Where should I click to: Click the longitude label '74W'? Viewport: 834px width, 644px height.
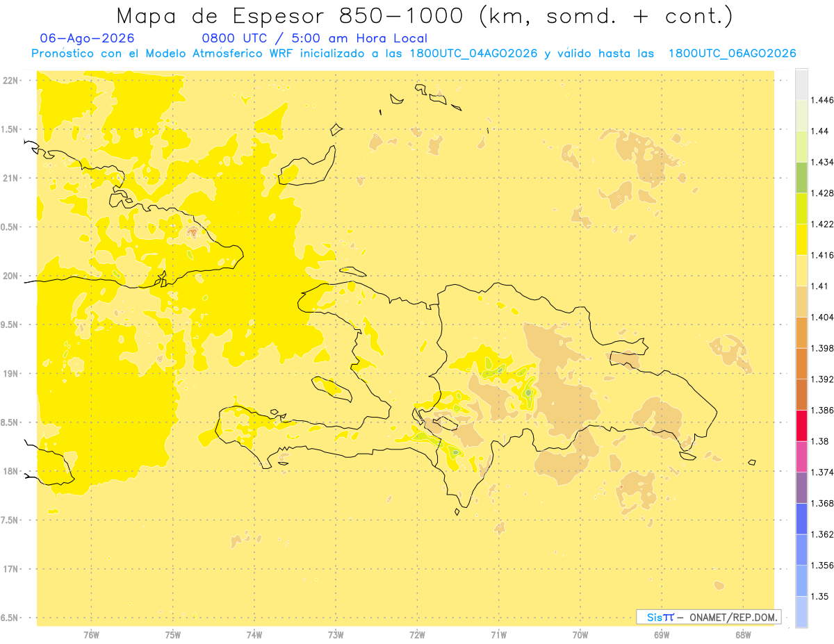tap(254, 635)
